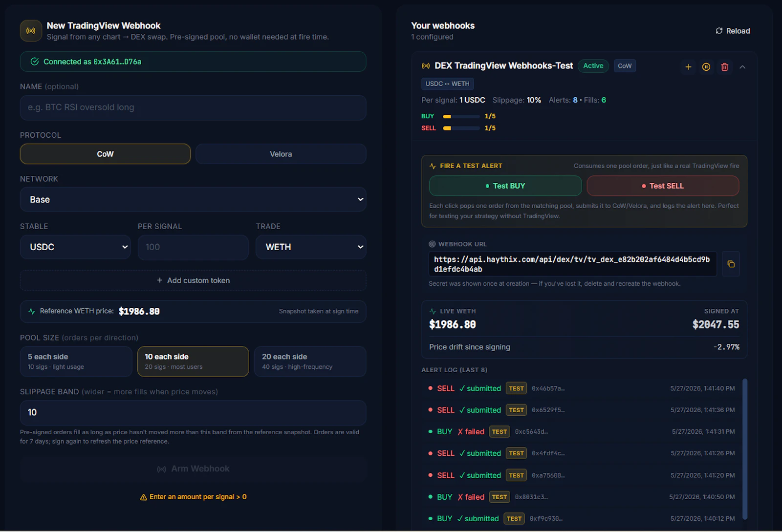Collapse the webhook card with the chevron
Viewport: 782px width, 532px height.
click(742, 67)
